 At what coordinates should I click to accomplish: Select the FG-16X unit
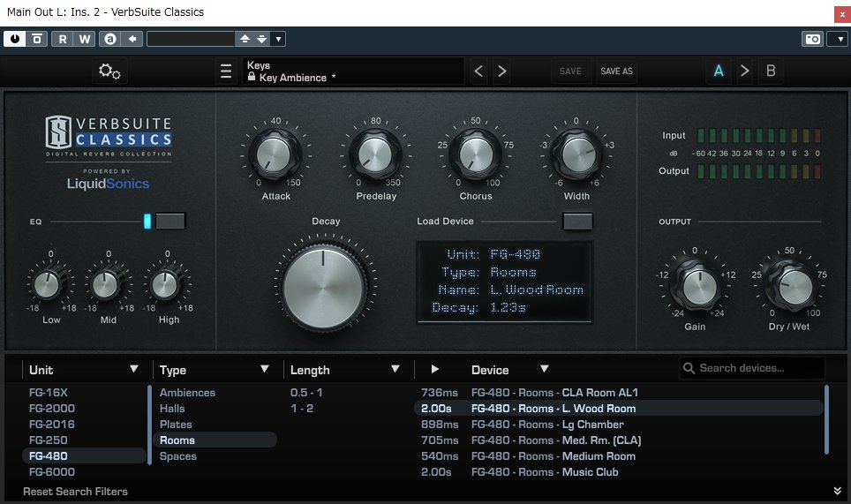coord(49,392)
